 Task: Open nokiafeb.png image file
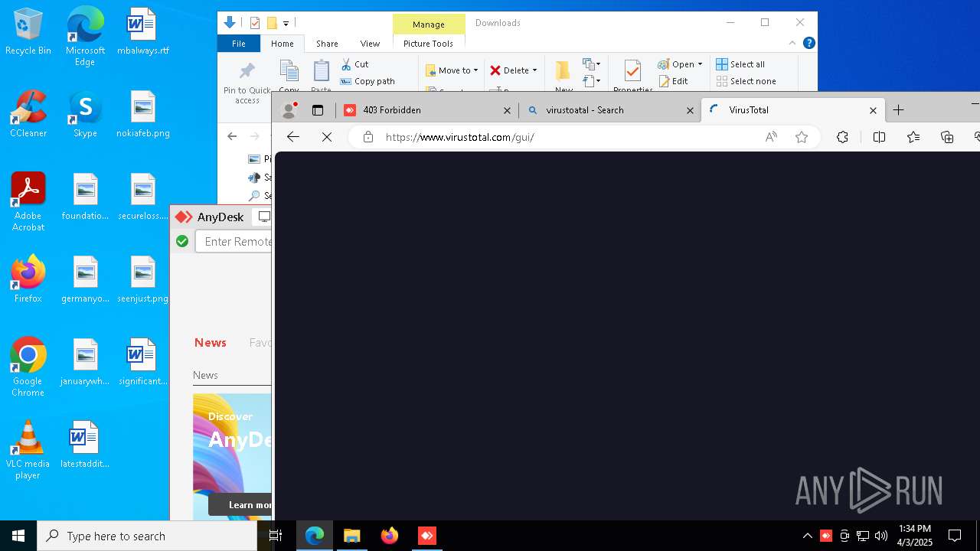coord(142,115)
